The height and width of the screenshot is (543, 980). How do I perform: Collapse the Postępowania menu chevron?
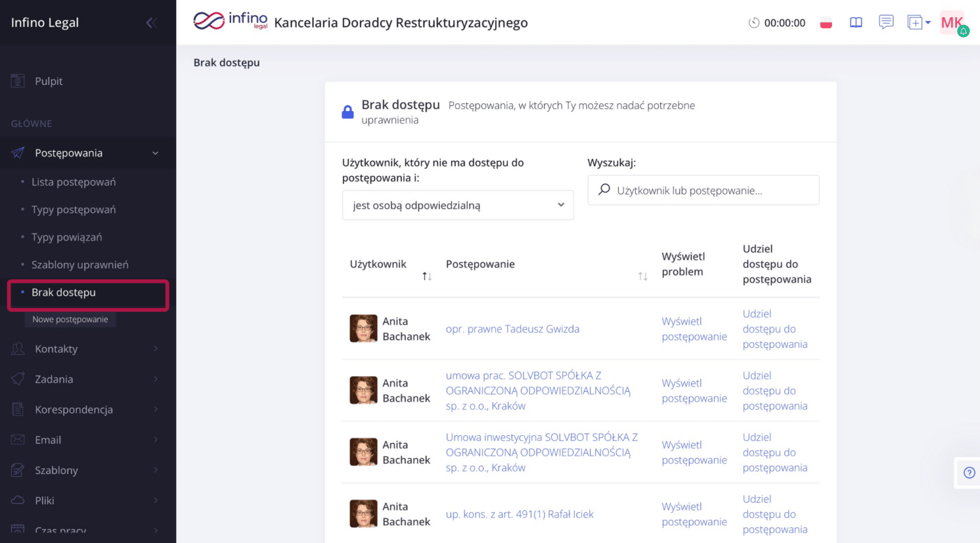pos(155,153)
